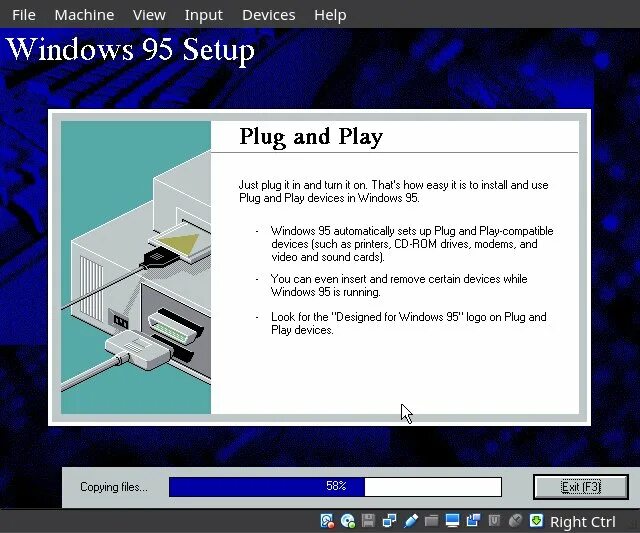
Task: Click the Plug and Play heading
Action: 311,137
